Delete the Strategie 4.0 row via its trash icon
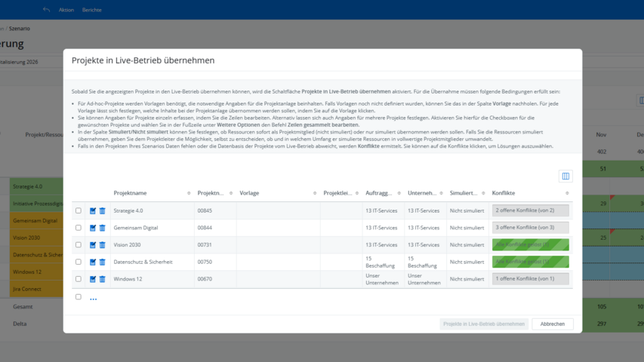Image resolution: width=644 pixels, height=362 pixels. click(103, 211)
